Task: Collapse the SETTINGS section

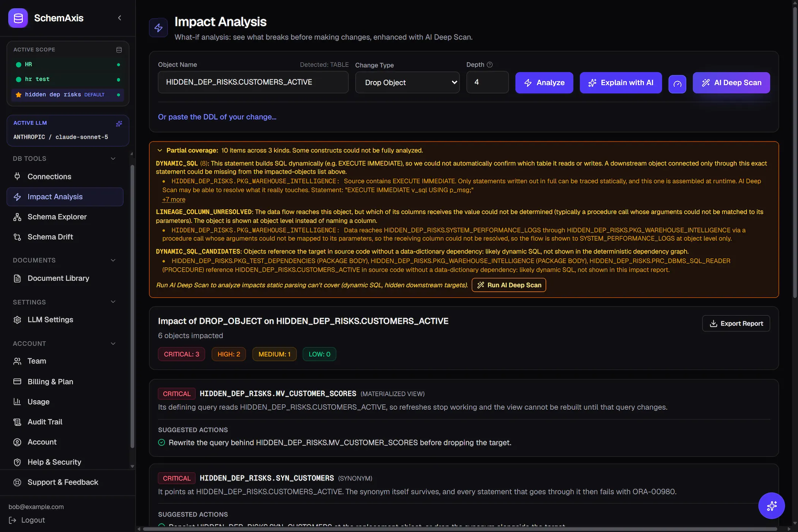Action: point(113,302)
